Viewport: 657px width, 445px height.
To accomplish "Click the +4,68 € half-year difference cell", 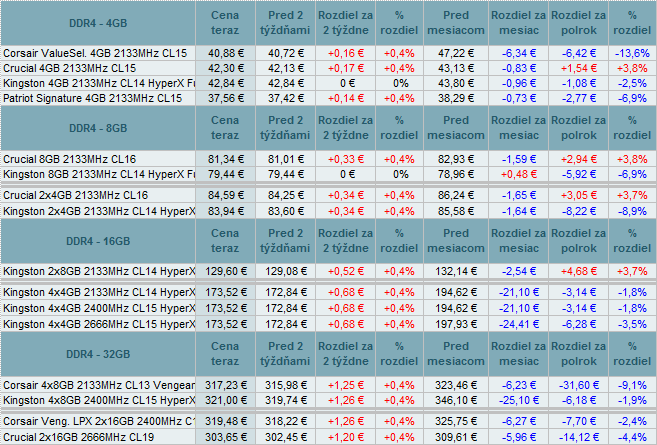I will pyautogui.click(x=579, y=272).
